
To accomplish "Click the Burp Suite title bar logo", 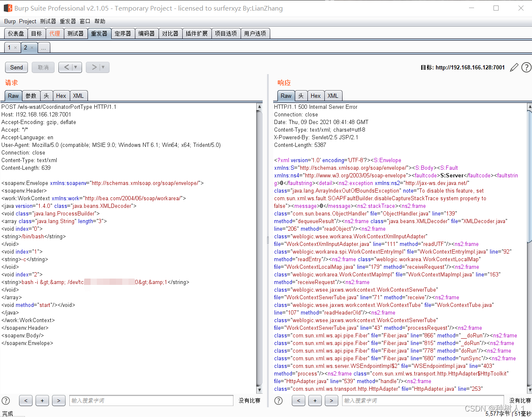I will coord(8,8).
